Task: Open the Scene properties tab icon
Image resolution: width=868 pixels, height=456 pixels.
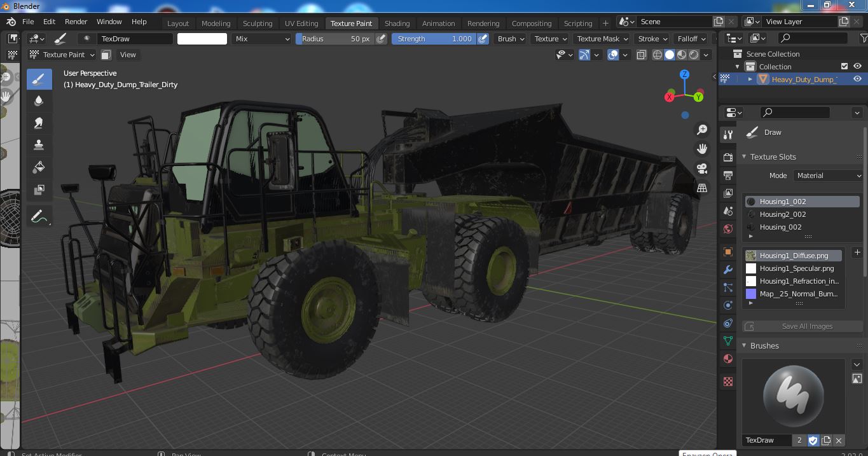Action: coord(728,211)
